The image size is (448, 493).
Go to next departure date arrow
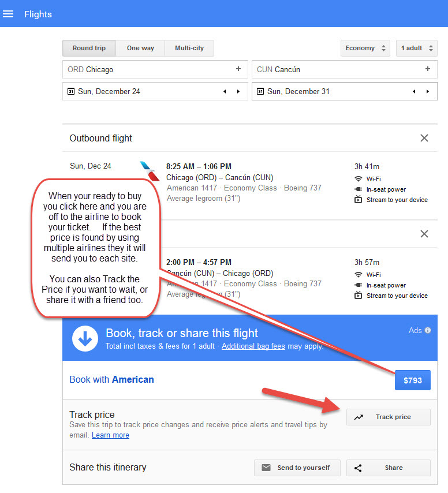pyautogui.click(x=238, y=91)
